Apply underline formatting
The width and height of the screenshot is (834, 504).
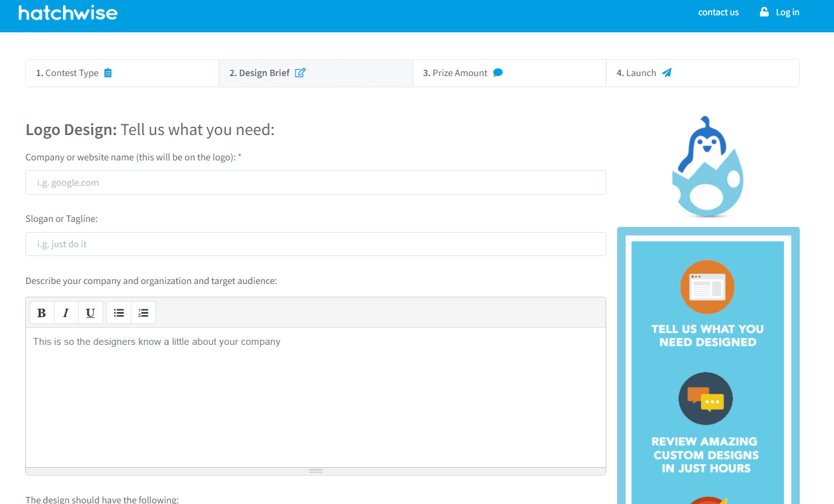(90, 312)
